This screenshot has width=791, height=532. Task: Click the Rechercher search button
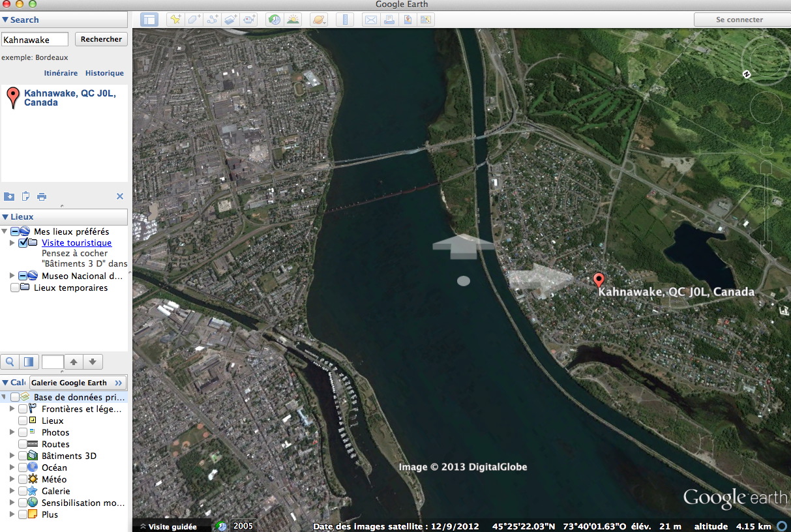[x=101, y=39]
